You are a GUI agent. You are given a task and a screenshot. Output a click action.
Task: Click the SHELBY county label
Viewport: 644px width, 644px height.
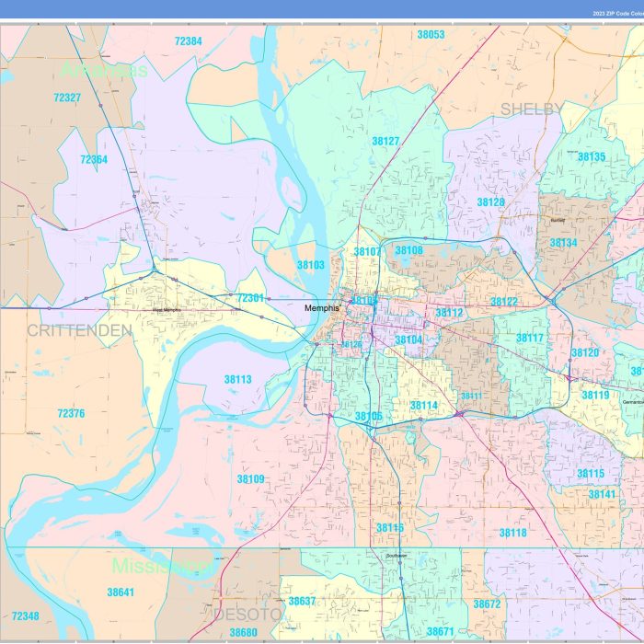click(x=533, y=109)
